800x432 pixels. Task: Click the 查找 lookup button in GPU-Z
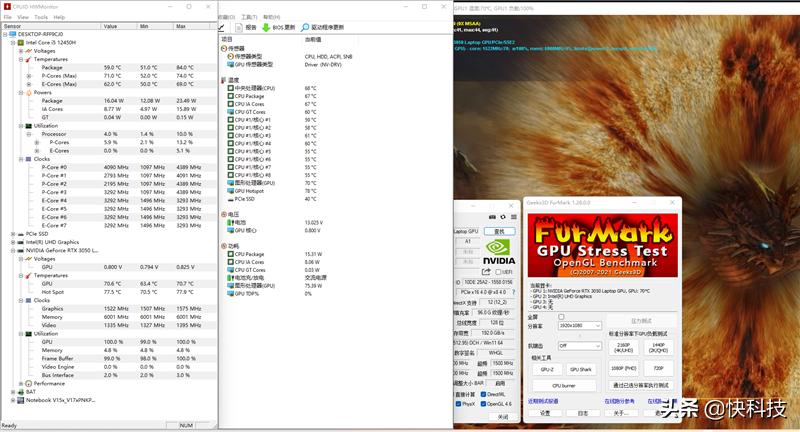coord(499,231)
